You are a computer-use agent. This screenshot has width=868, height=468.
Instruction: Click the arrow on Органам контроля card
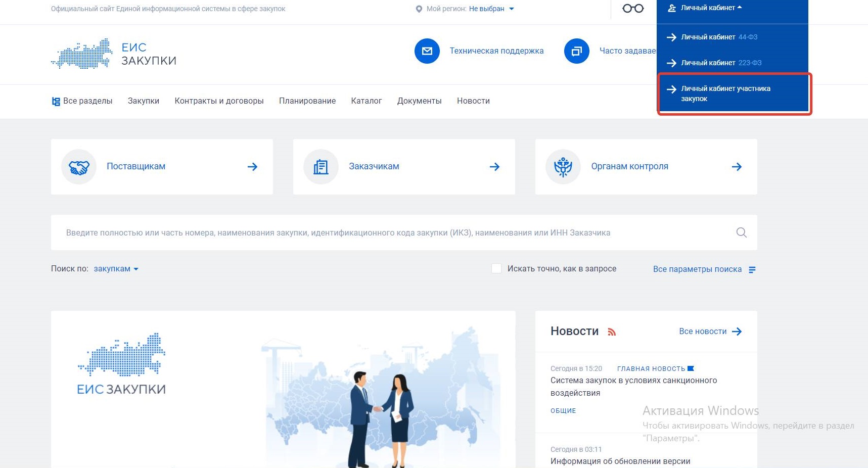coord(737,167)
